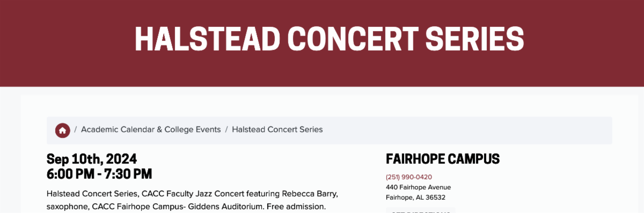The image size is (644, 213).
Task: Click the 440 Fairhope Avenue address line
Action: pyautogui.click(x=418, y=187)
